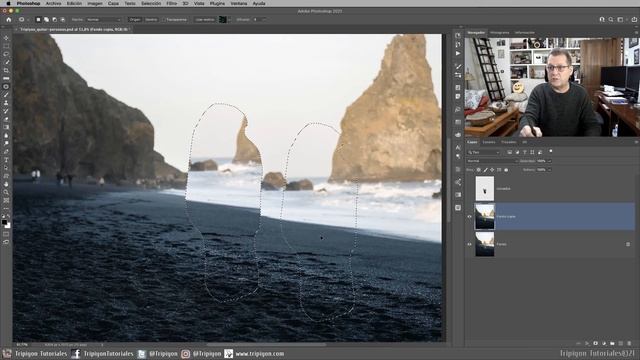Open the workspace switcher at top right
Image resolution: width=640 pixels, height=360 pixels.
pos(621,19)
